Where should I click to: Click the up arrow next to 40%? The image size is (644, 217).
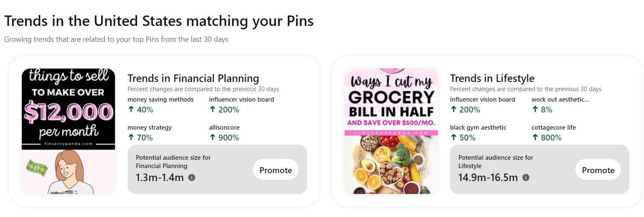[131, 110]
